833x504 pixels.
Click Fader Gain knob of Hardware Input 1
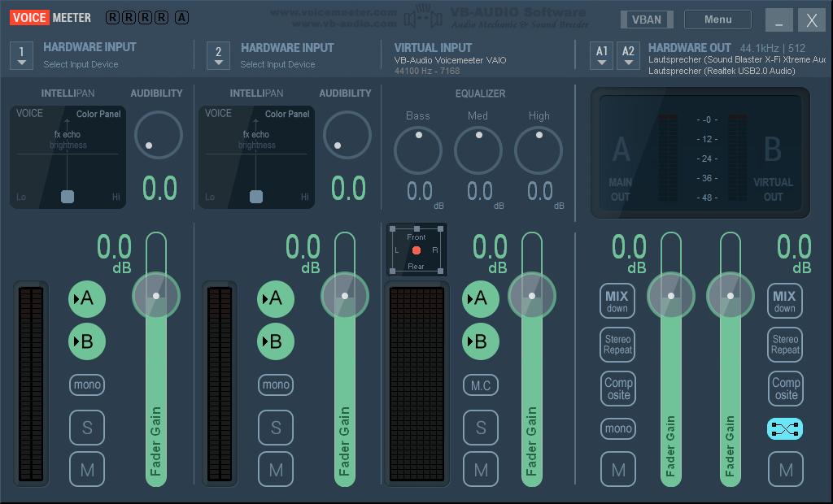coord(156,296)
